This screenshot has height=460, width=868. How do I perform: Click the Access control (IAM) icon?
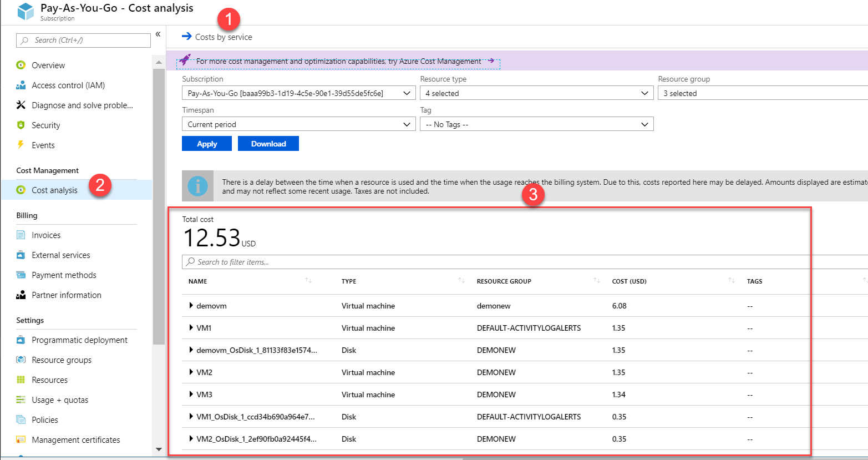(21, 85)
